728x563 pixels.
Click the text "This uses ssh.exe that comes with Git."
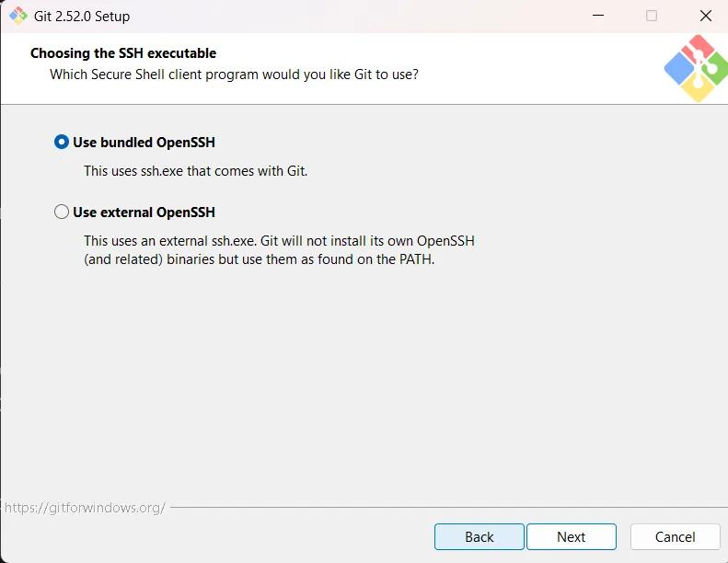coord(195,171)
